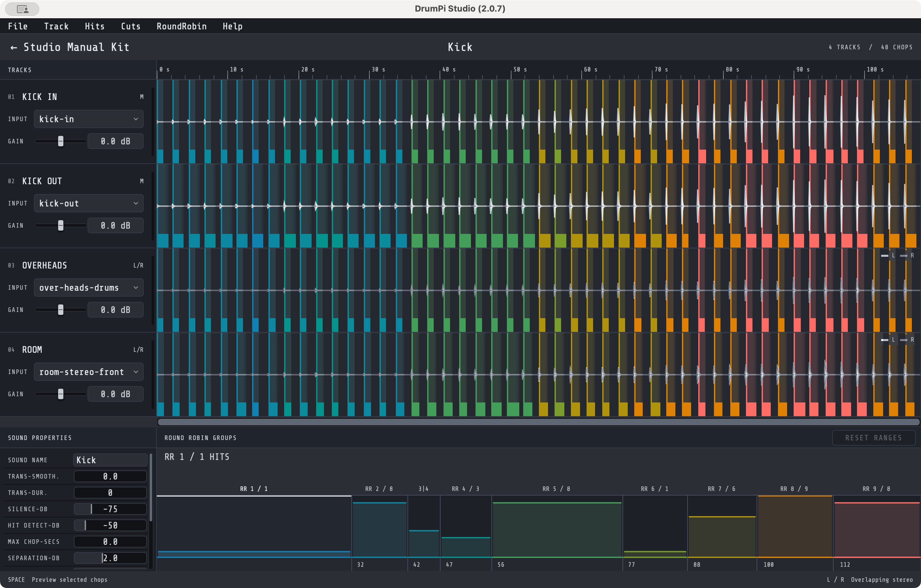The height and width of the screenshot is (588, 921).
Task: Open the room-stereo-front input dropdown
Action: pyautogui.click(x=89, y=372)
